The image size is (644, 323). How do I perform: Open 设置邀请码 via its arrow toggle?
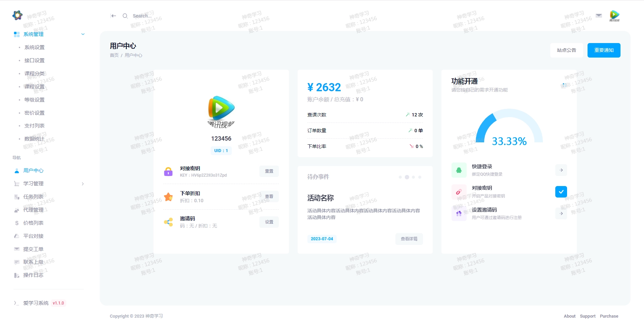(x=561, y=213)
